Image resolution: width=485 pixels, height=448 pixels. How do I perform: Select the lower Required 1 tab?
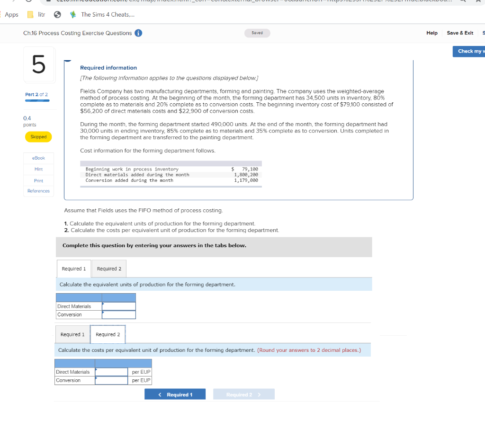pos(72,334)
